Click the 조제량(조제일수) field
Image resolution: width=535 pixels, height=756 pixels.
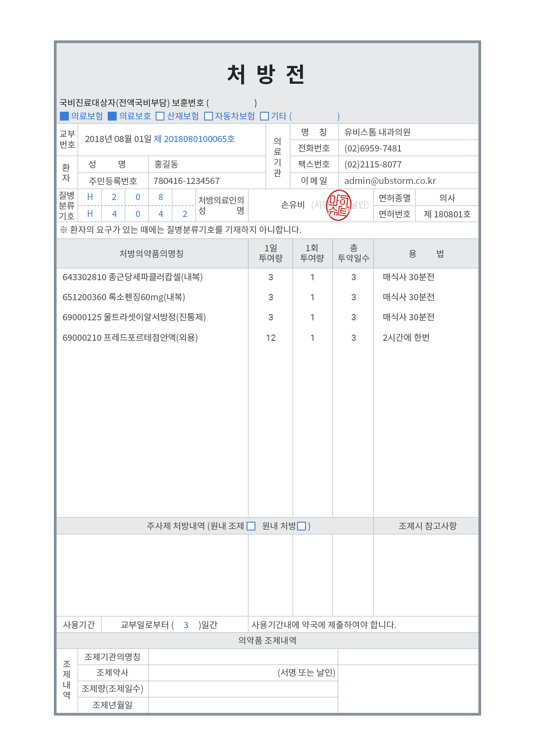point(243,689)
